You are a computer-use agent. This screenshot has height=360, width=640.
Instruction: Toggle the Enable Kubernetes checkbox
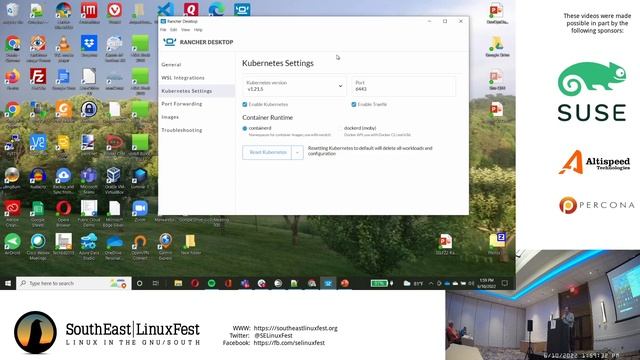[245, 104]
